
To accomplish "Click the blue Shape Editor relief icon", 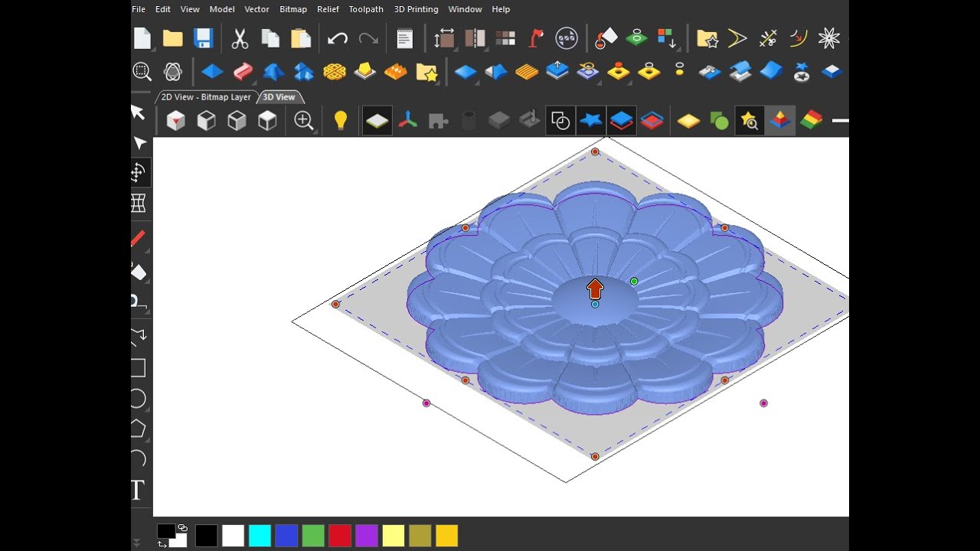I will [212, 72].
